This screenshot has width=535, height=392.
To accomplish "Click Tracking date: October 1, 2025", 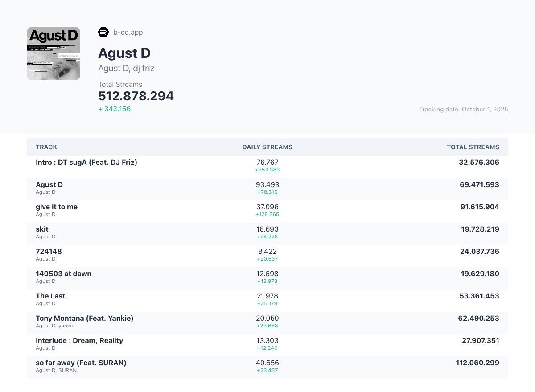I will tap(464, 109).
